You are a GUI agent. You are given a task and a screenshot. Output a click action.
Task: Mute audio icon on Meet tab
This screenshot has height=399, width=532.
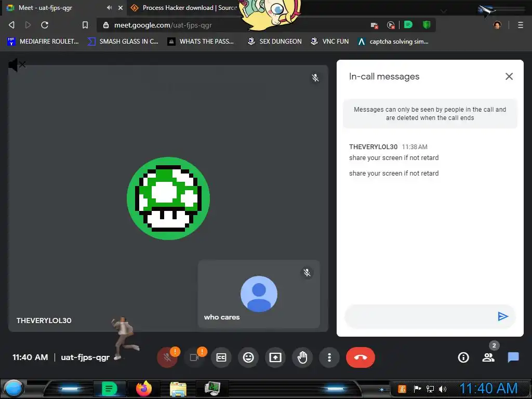tap(109, 7)
